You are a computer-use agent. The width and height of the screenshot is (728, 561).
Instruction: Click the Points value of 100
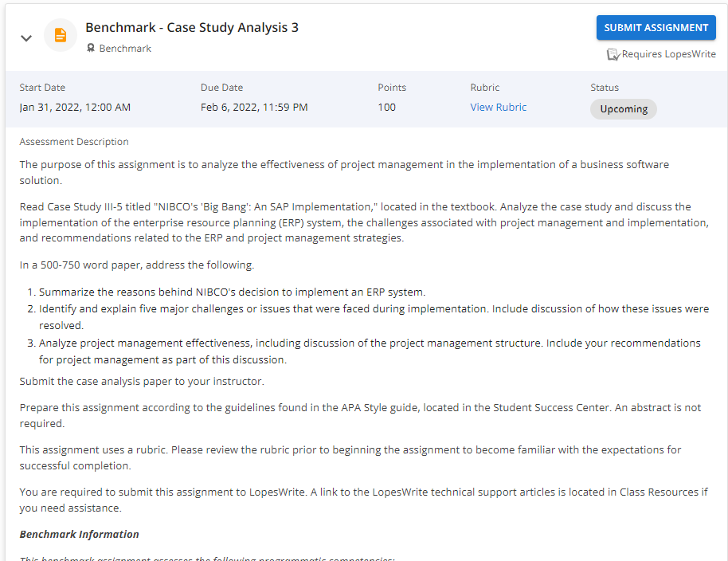click(386, 107)
